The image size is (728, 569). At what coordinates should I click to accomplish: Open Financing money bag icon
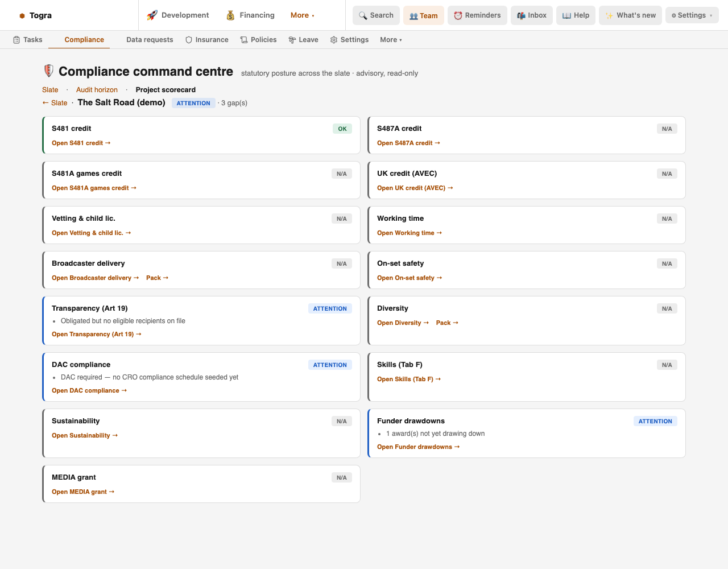point(230,15)
